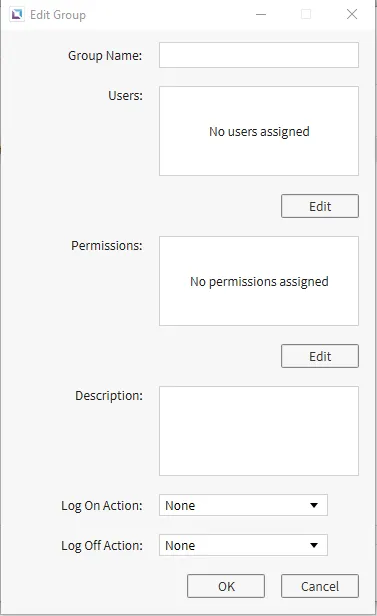The width and height of the screenshot is (377, 616).
Task: Minimize the Edit Group window
Action: pos(261,15)
